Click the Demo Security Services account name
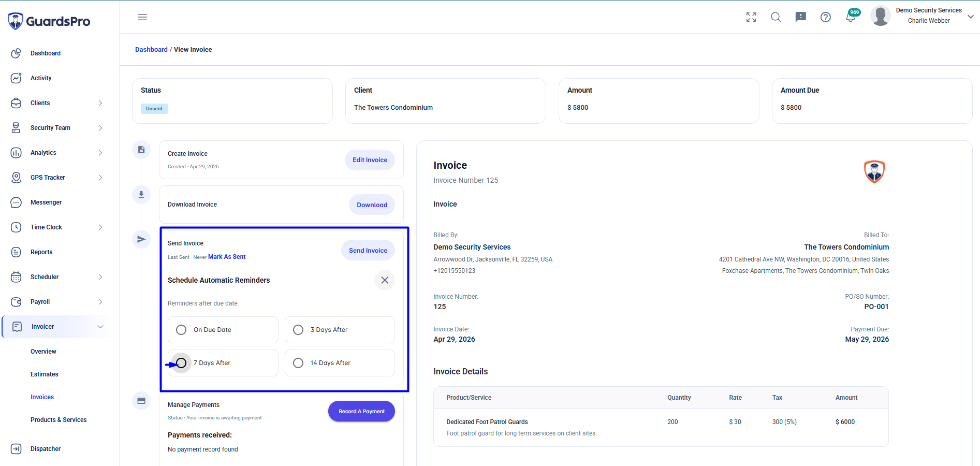Screen dimensions: 980x466 [x=929, y=10]
